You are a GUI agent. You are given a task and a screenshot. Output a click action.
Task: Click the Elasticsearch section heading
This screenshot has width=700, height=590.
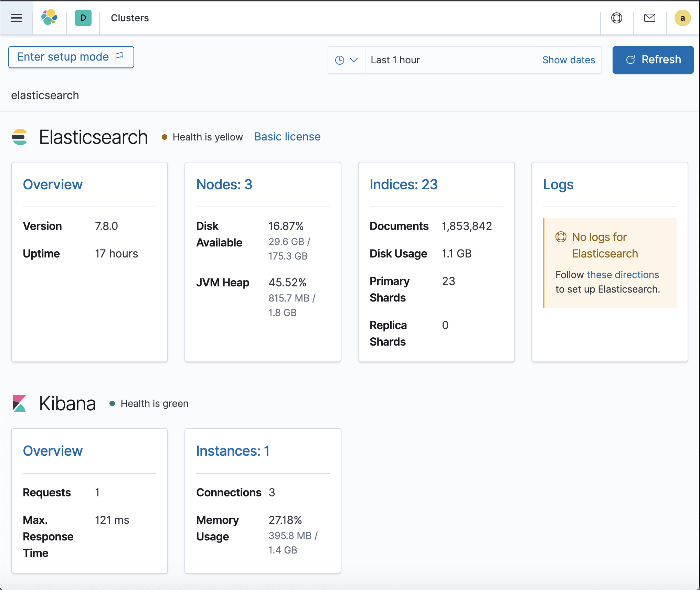point(93,137)
